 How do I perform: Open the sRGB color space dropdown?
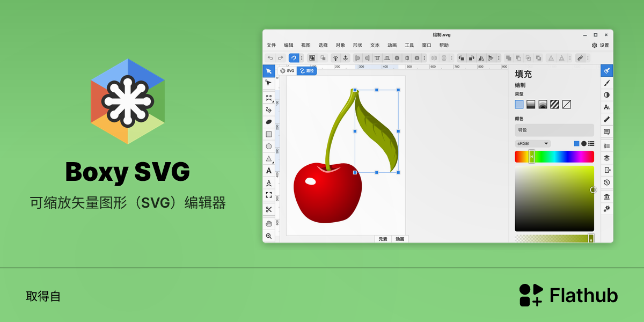[533, 144]
